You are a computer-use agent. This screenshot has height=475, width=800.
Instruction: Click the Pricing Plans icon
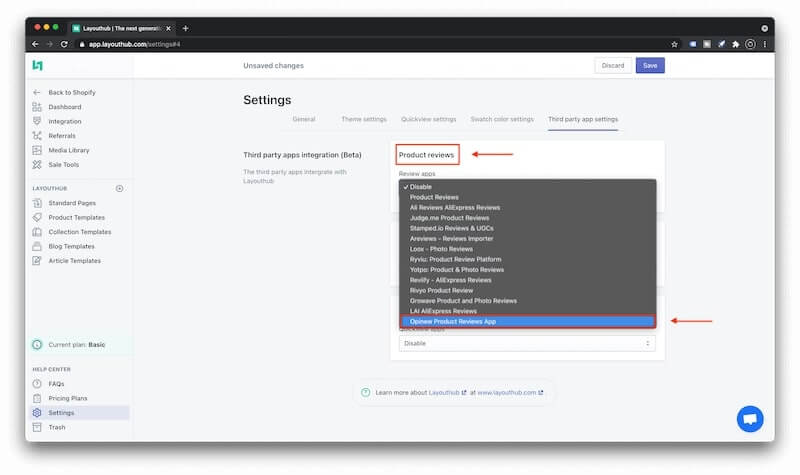tap(37, 398)
